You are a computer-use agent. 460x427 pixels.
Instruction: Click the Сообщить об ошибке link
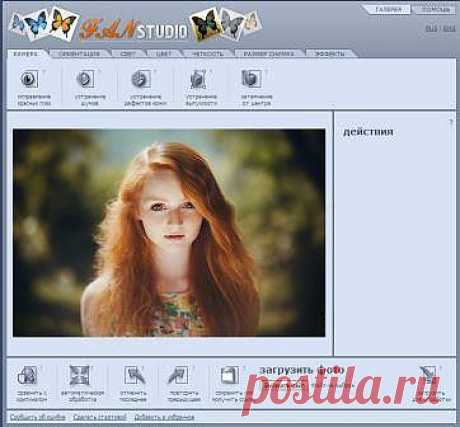pyautogui.click(x=37, y=417)
